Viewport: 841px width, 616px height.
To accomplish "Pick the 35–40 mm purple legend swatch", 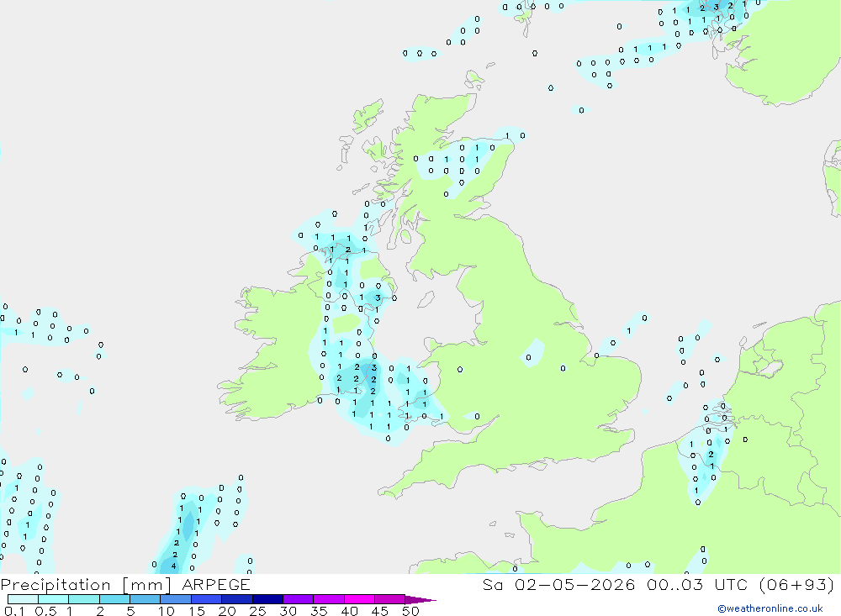I will click(x=328, y=599).
